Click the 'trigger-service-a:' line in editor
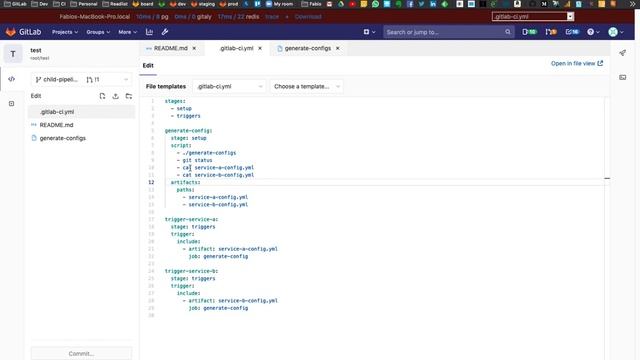 (x=191, y=219)
